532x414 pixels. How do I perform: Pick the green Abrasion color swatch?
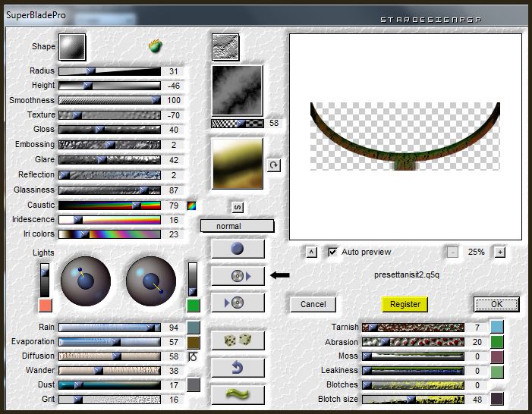pos(497,342)
